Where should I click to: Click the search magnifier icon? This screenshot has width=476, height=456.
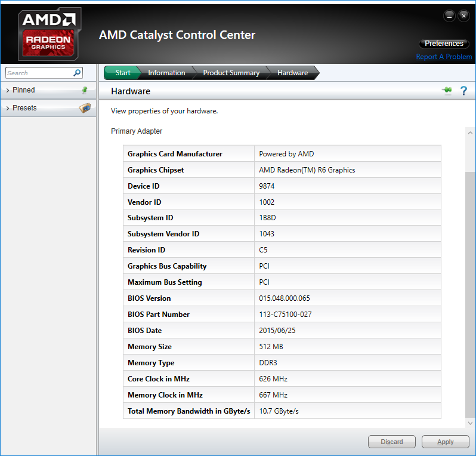(x=77, y=73)
